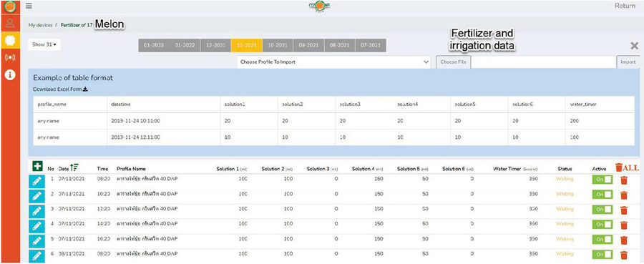The width and height of the screenshot is (644, 264).
Task: Click the Date column header
Action: click(x=64, y=169)
